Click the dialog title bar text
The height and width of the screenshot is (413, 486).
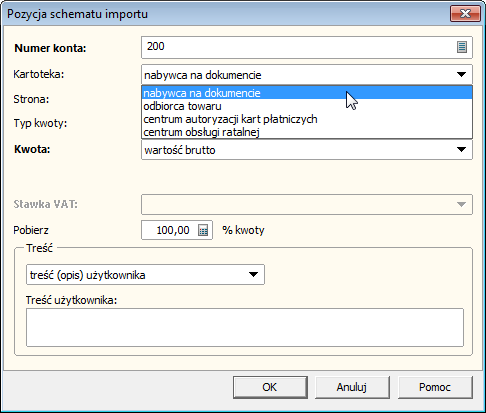(x=77, y=14)
